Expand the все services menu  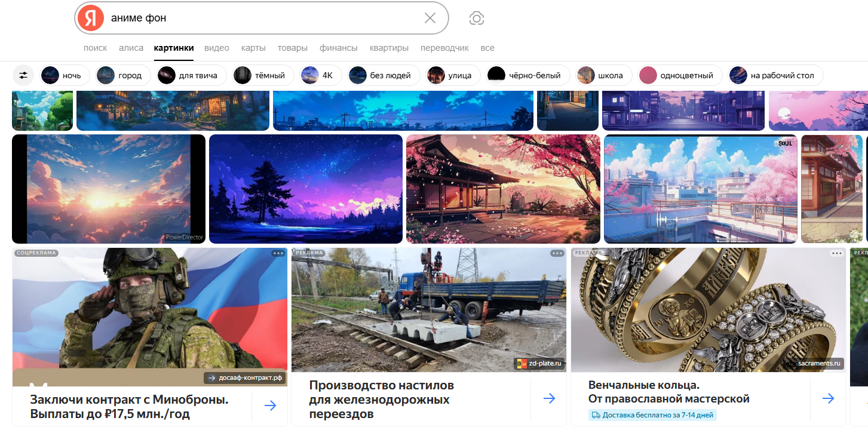pyautogui.click(x=487, y=48)
